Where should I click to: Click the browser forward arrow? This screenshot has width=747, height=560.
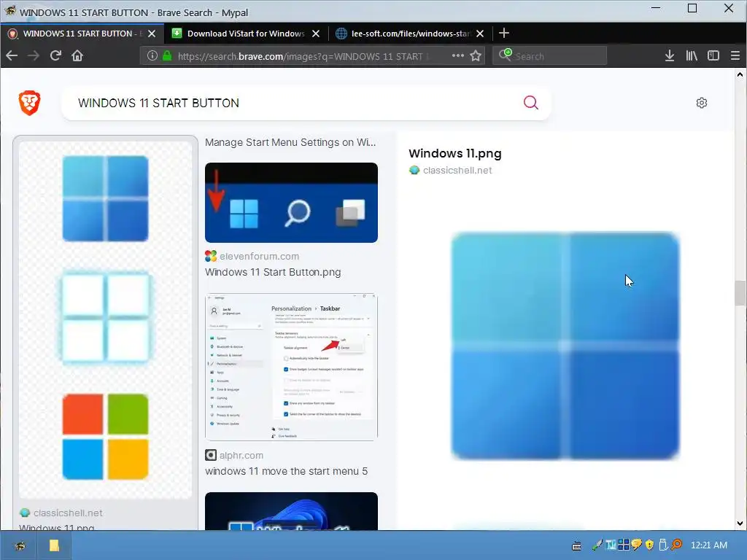click(34, 55)
